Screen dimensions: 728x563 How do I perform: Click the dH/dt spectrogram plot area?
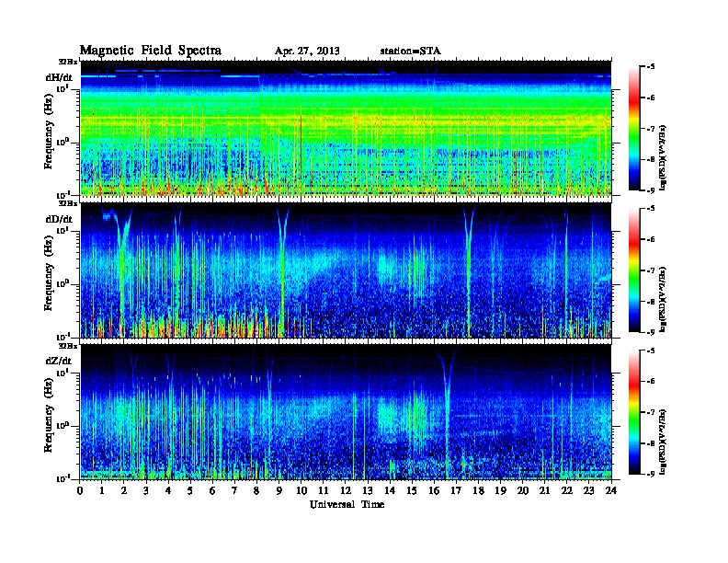pos(346,128)
